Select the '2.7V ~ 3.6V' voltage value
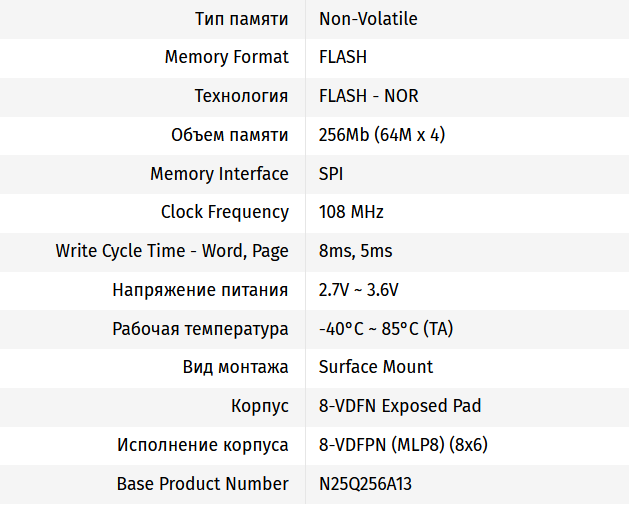629x508 pixels. [359, 290]
